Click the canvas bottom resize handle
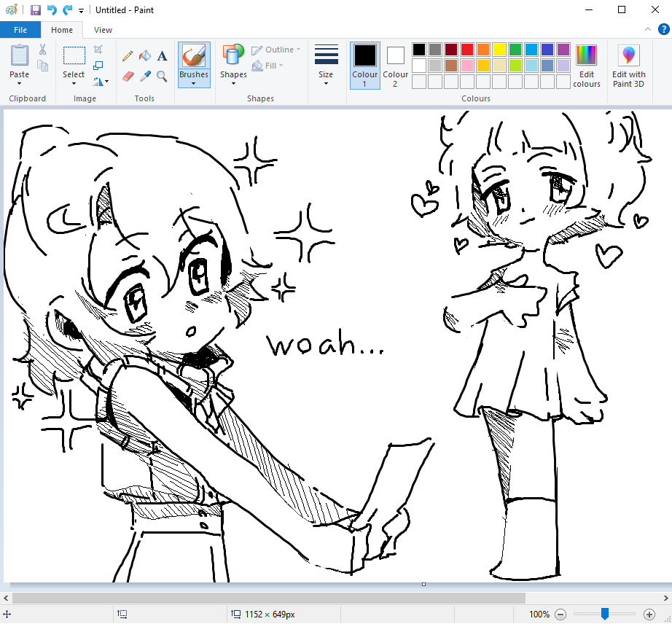Screen dimensions: 672x624 (x=424, y=584)
